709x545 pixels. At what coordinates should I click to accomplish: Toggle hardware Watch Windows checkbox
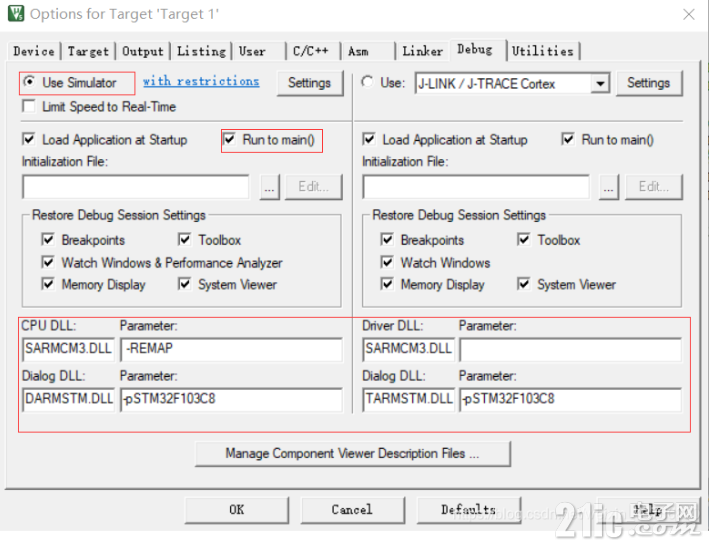[387, 262]
